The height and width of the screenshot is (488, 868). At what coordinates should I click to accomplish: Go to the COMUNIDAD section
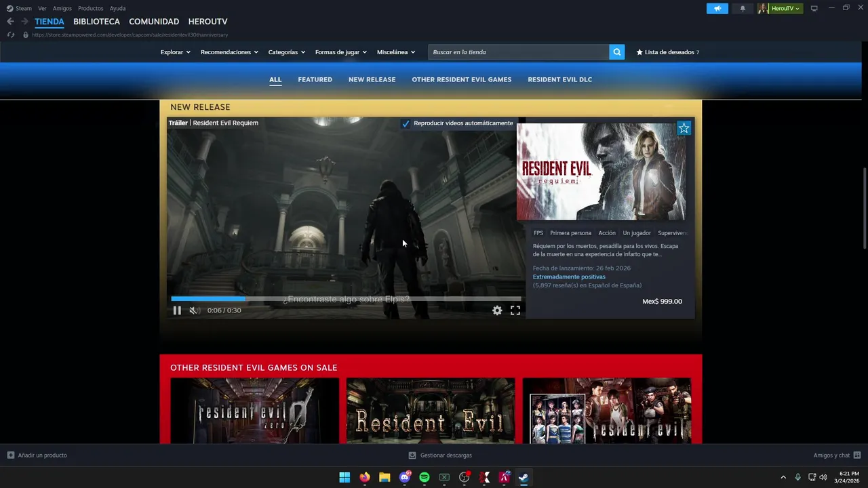154,22
